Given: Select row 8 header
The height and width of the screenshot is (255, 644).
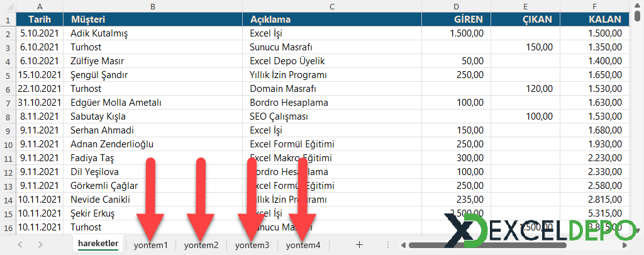Looking at the screenshot, I should pyautogui.click(x=8, y=116).
